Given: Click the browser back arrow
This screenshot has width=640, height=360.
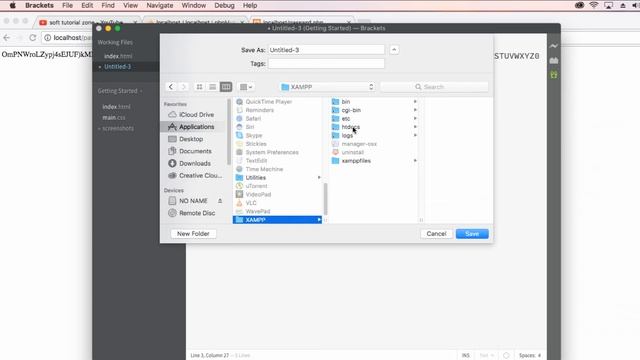Looking at the screenshot, I should click(7, 38).
